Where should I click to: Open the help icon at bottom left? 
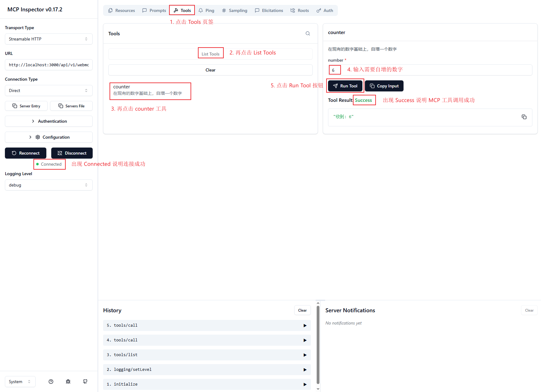point(51,382)
